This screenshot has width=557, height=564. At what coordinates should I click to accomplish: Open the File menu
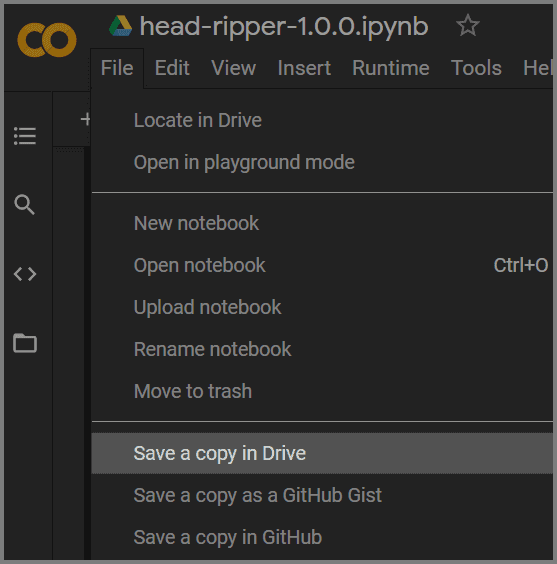(x=117, y=68)
